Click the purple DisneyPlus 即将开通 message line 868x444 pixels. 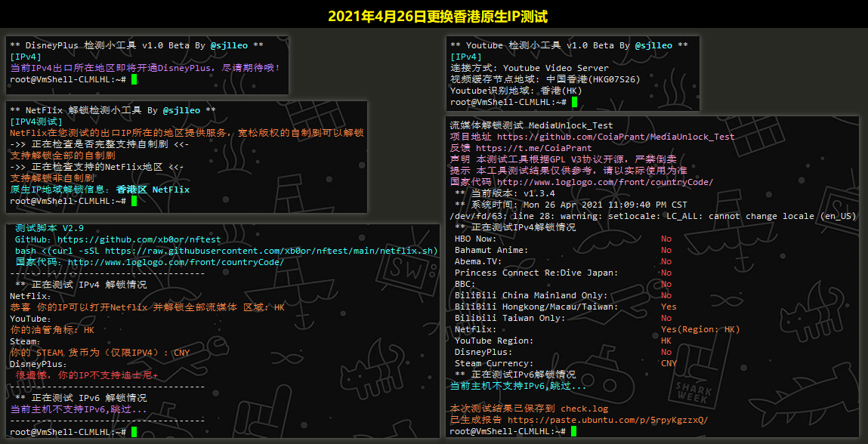pyautogui.click(x=145, y=68)
